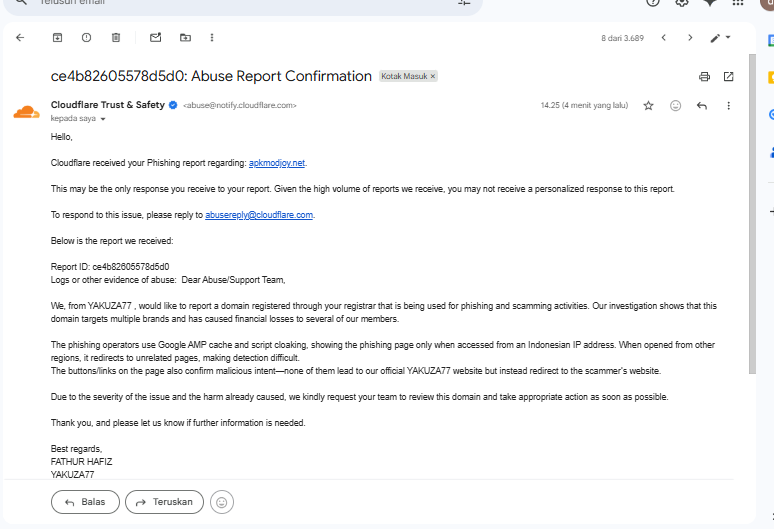Go to newer email arrow
The height and width of the screenshot is (529, 774).
(664, 38)
